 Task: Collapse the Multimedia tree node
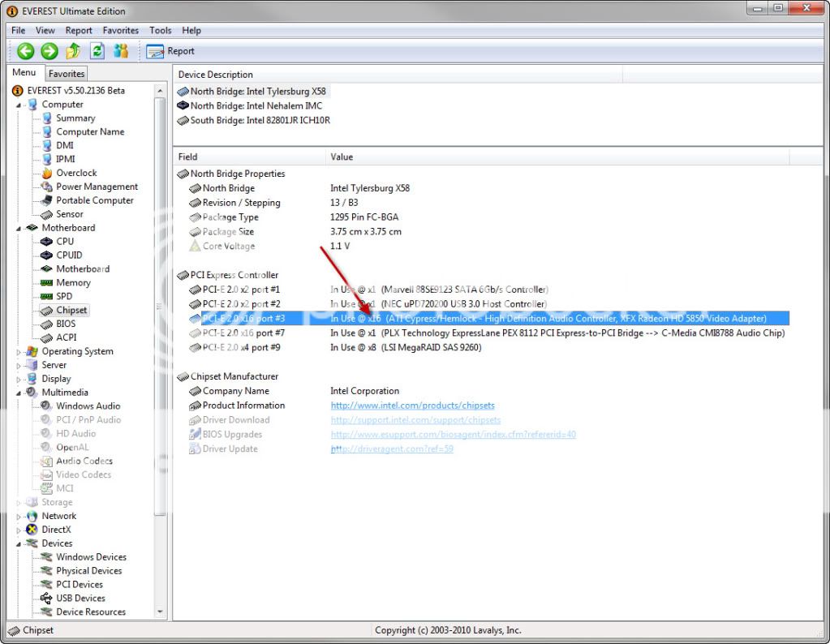pos(19,393)
